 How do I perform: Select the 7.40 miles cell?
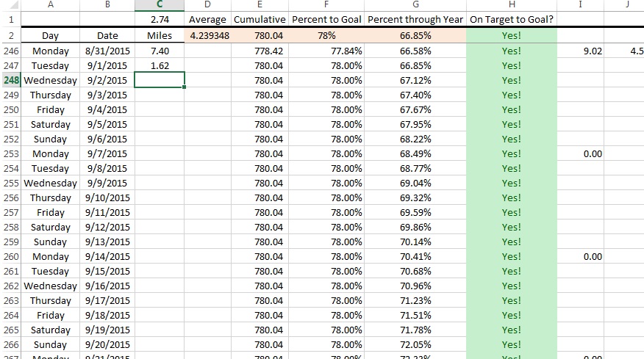160,51
